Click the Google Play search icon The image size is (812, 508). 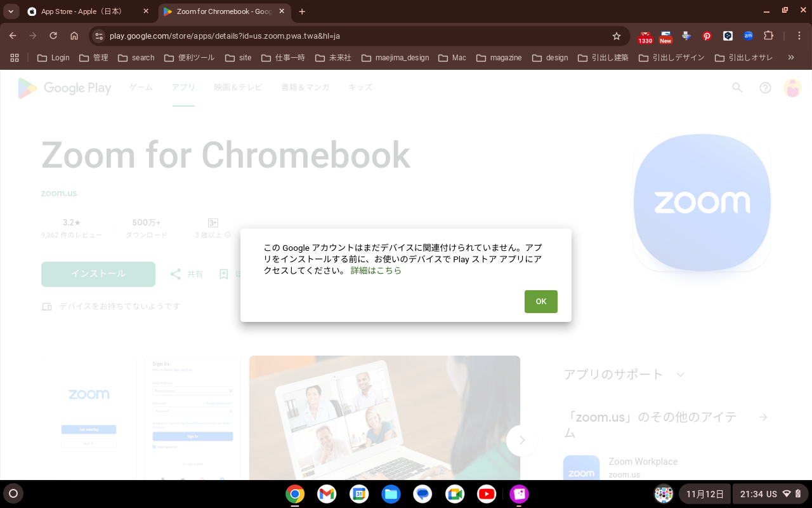click(737, 88)
